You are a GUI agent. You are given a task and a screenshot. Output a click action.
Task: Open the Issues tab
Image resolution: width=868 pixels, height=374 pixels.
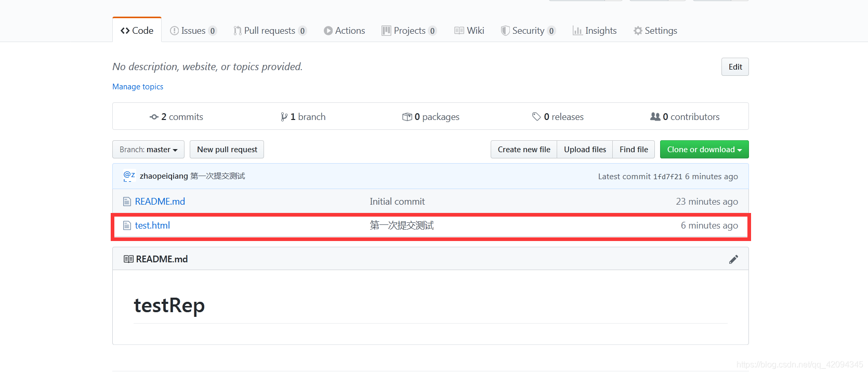193,31
